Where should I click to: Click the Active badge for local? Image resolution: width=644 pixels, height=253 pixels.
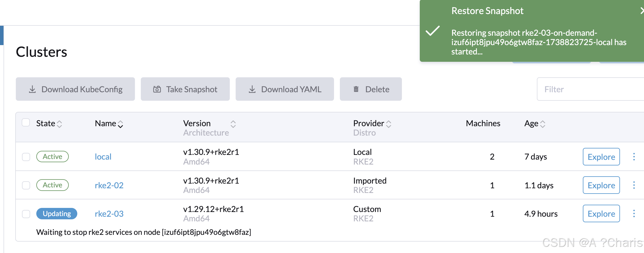coord(52,156)
